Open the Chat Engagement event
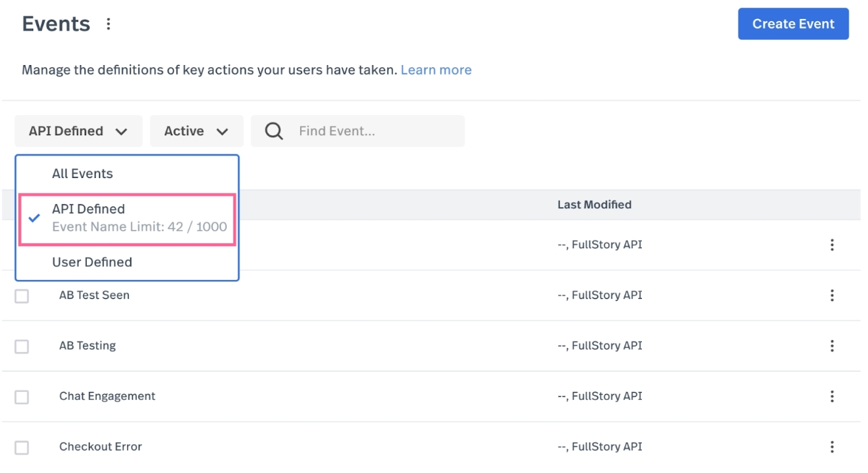The height and width of the screenshot is (473, 868). click(107, 396)
